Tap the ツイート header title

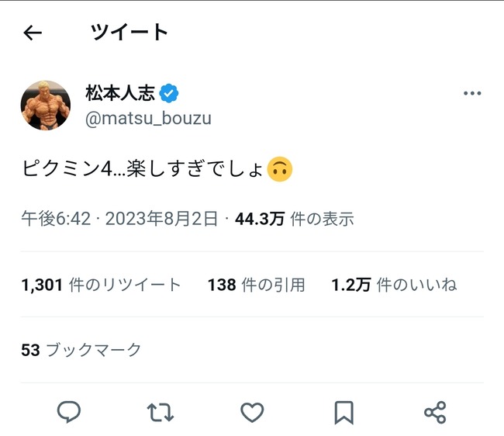129,32
